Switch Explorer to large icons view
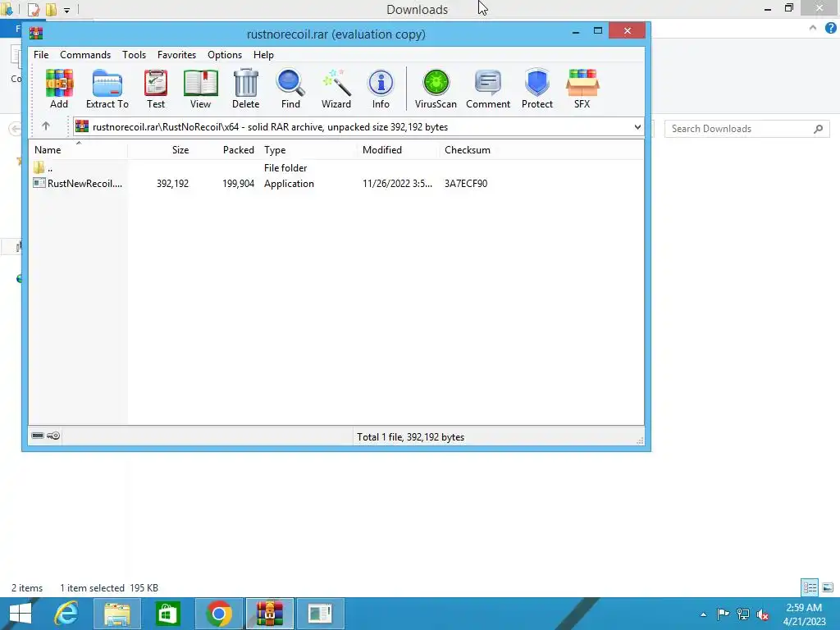Viewport: 840px width, 630px height. click(828, 587)
